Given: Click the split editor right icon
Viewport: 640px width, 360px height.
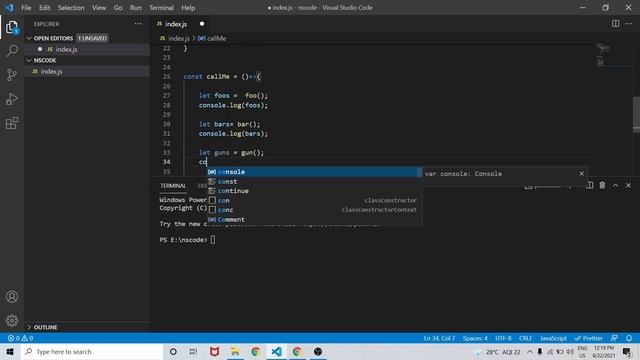Looking at the screenshot, I should (615, 24).
